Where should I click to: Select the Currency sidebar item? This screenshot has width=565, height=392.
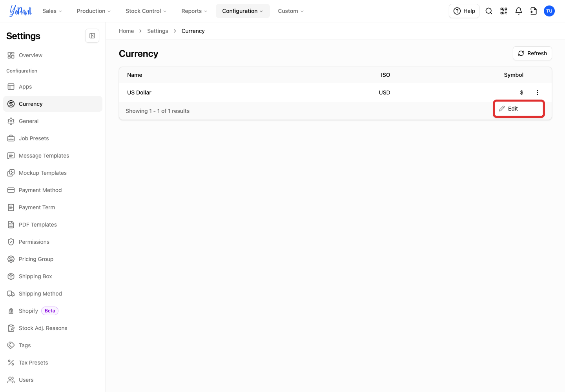[x=53, y=104]
